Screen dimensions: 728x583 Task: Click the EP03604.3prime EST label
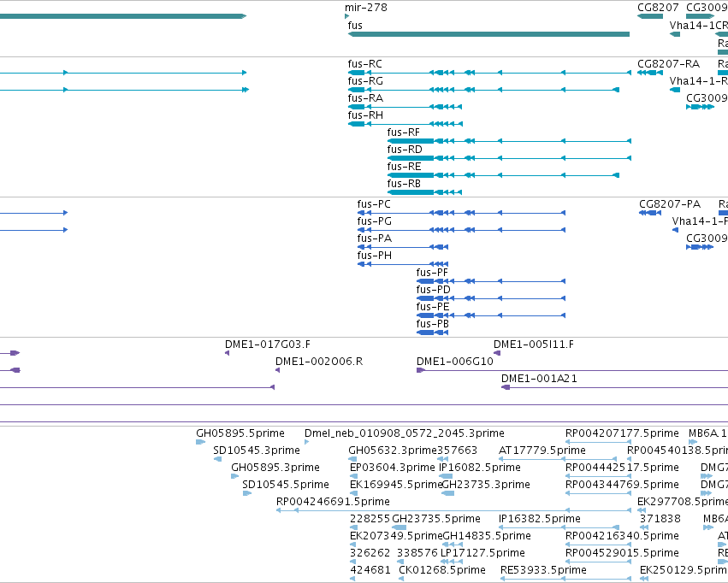click(393, 468)
